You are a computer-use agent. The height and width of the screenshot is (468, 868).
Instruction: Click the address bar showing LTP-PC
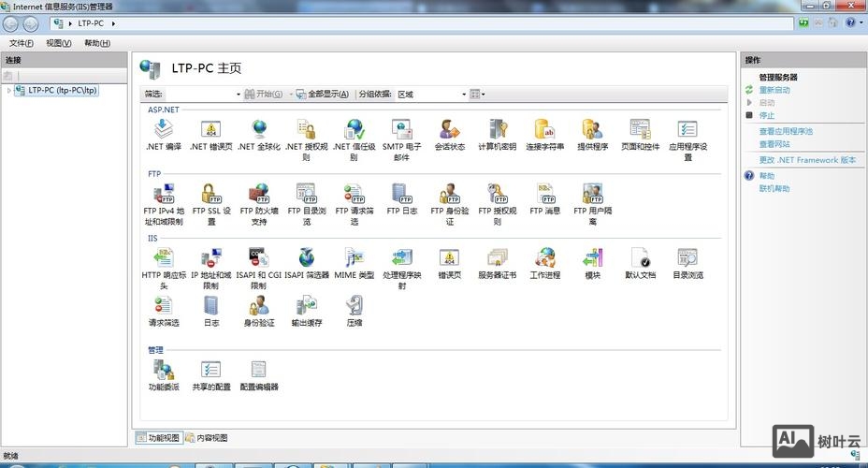[422, 23]
